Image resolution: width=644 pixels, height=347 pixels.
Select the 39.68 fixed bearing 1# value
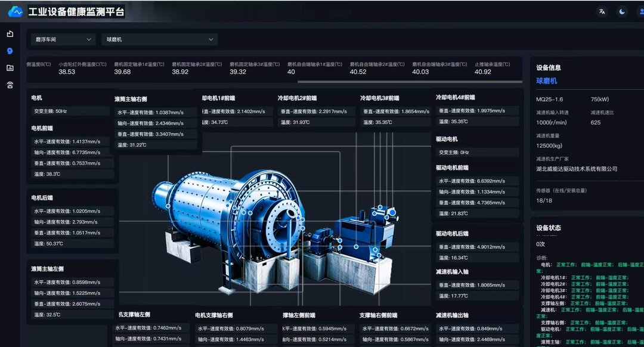(x=122, y=72)
